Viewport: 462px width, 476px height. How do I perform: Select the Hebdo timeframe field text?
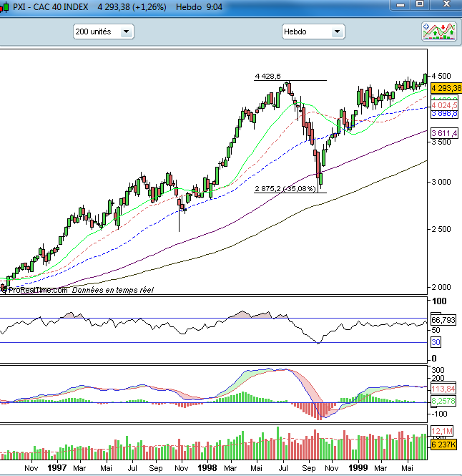[x=295, y=31]
